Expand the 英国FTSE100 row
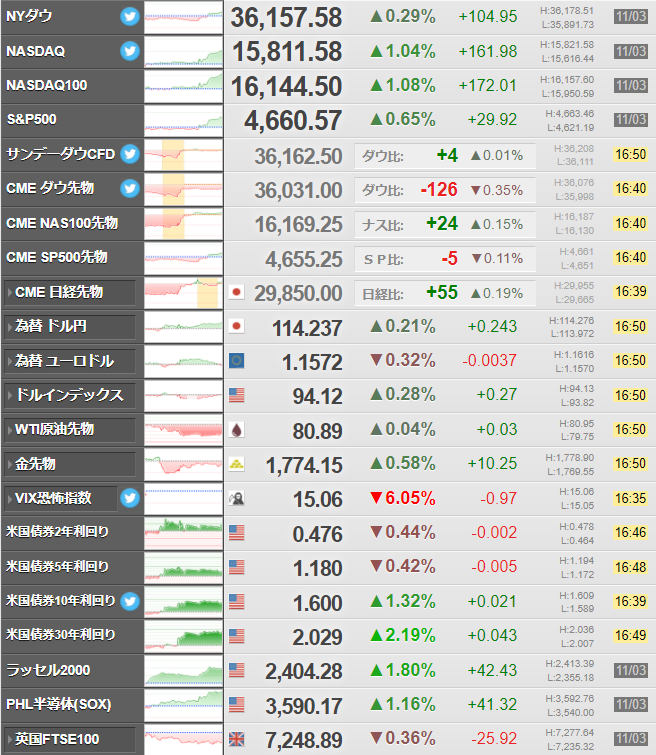 coord(70,739)
